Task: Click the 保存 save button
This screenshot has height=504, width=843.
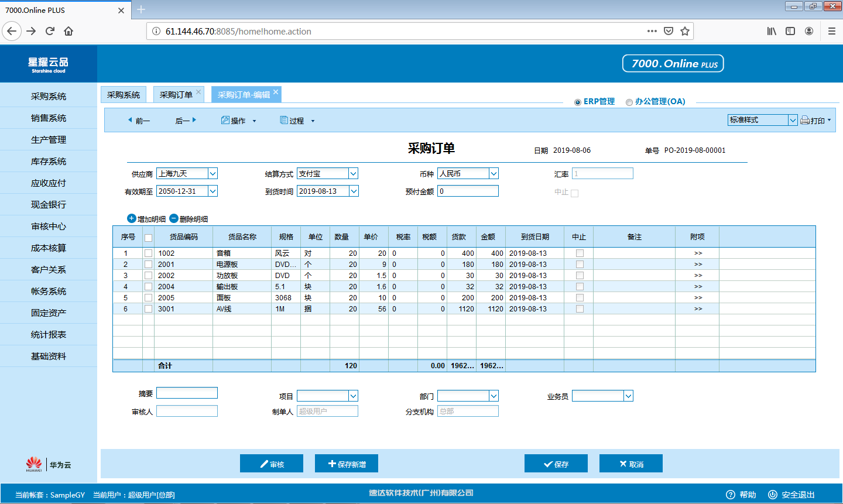Action: 556,464
